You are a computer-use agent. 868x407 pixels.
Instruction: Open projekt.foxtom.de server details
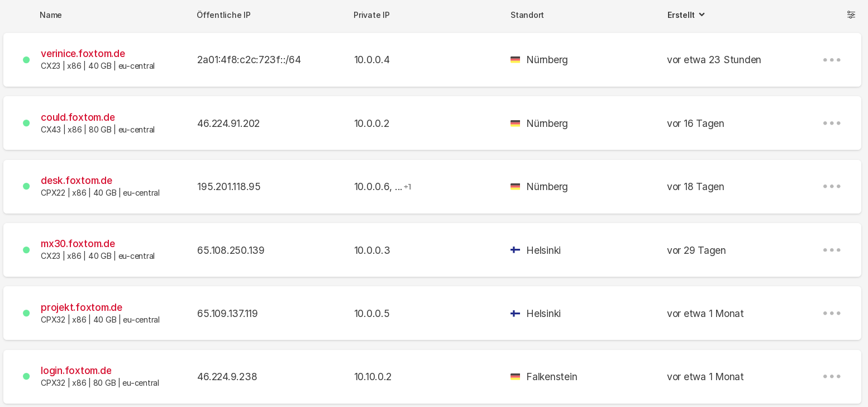tap(82, 307)
